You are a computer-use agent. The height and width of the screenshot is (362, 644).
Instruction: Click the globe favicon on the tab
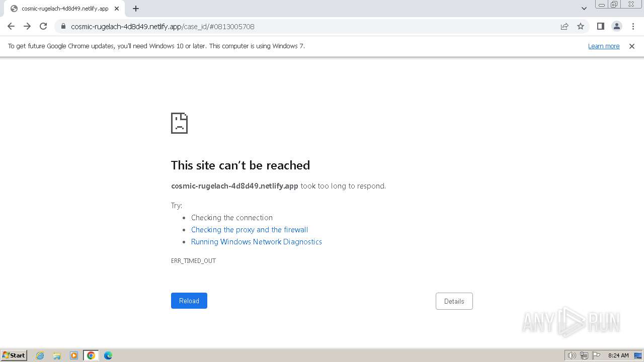click(x=14, y=9)
